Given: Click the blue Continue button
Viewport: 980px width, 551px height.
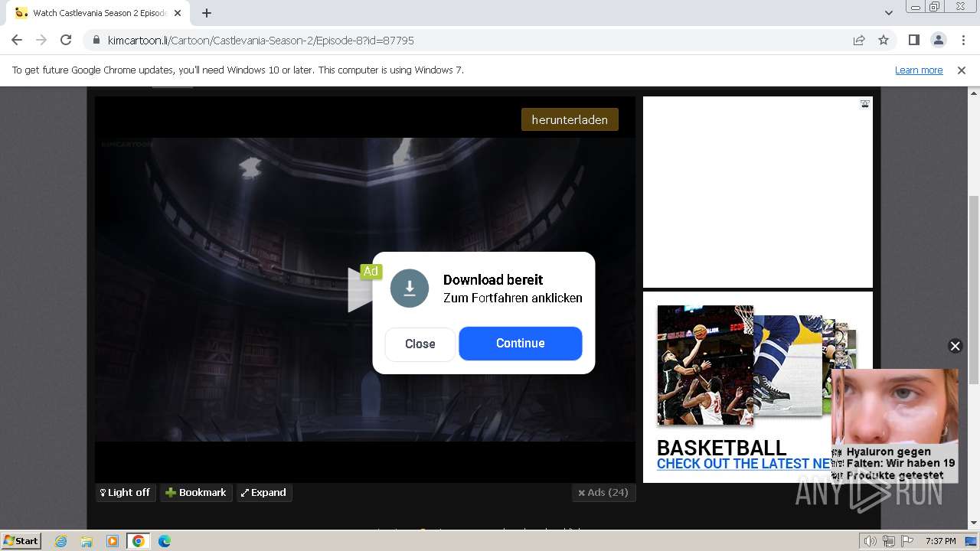Looking at the screenshot, I should click(x=521, y=343).
